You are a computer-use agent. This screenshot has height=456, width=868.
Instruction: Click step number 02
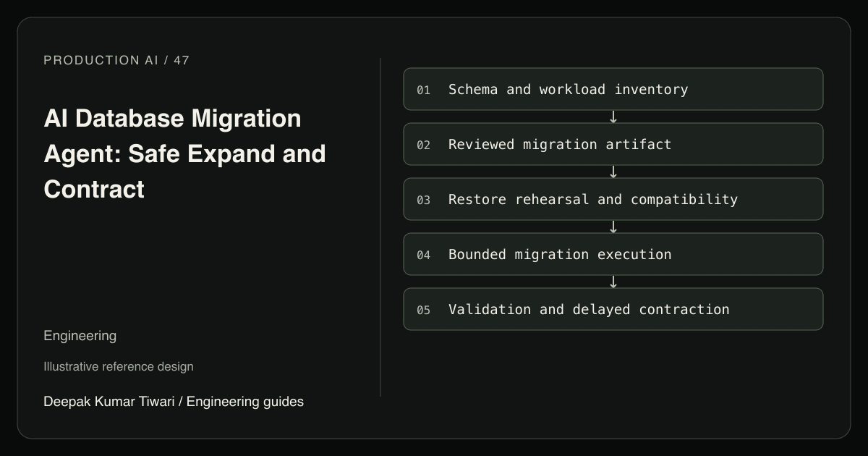(x=423, y=145)
